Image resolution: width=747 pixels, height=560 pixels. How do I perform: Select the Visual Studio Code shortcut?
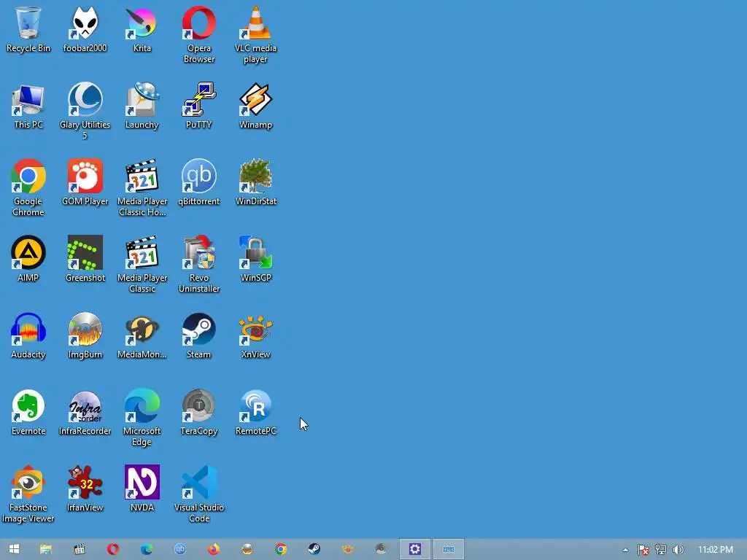(198, 494)
